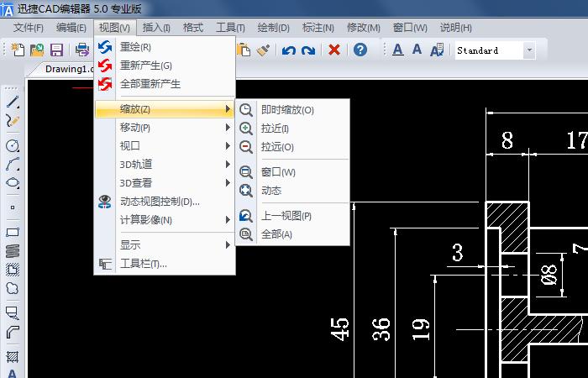Choose 即时缩放(O) from zoom submenu

(287, 110)
